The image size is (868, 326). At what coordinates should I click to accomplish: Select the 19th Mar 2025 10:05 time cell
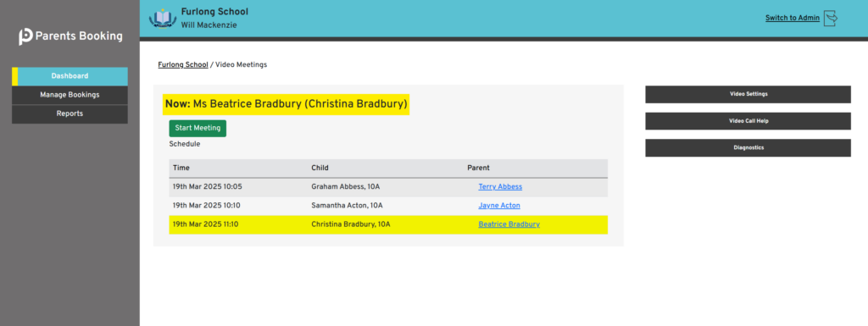point(207,187)
